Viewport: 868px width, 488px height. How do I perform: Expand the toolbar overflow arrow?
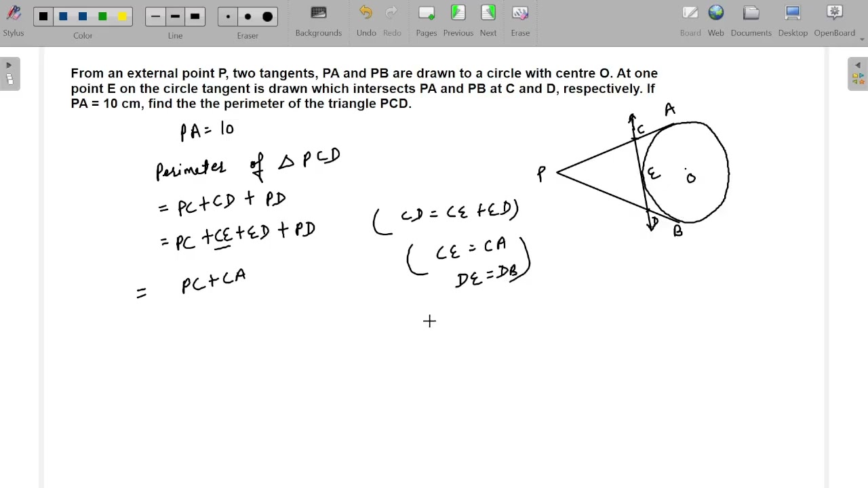pyautogui.click(x=863, y=39)
